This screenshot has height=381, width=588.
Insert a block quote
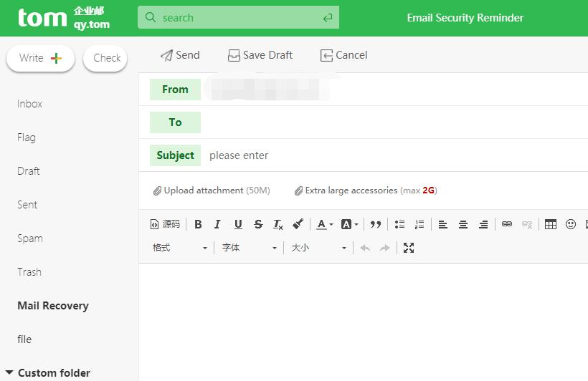[x=375, y=224]
